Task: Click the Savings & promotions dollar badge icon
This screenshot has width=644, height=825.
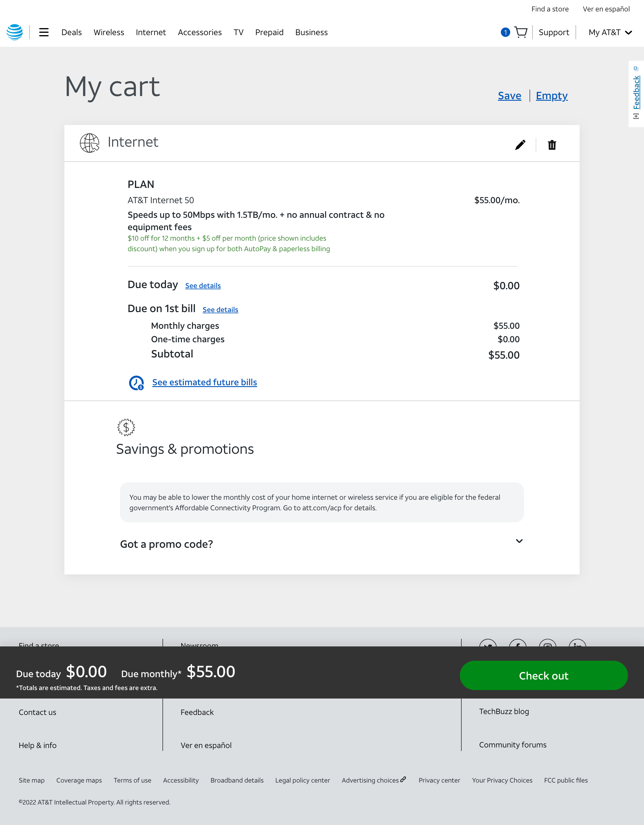Action: coord(126,427)
